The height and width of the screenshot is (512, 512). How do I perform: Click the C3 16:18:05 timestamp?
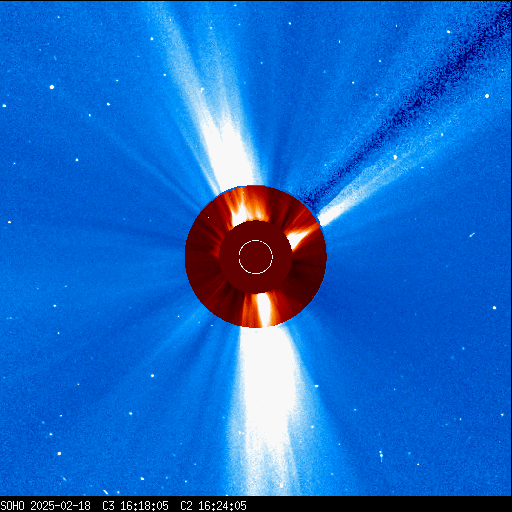coord(135,505)
